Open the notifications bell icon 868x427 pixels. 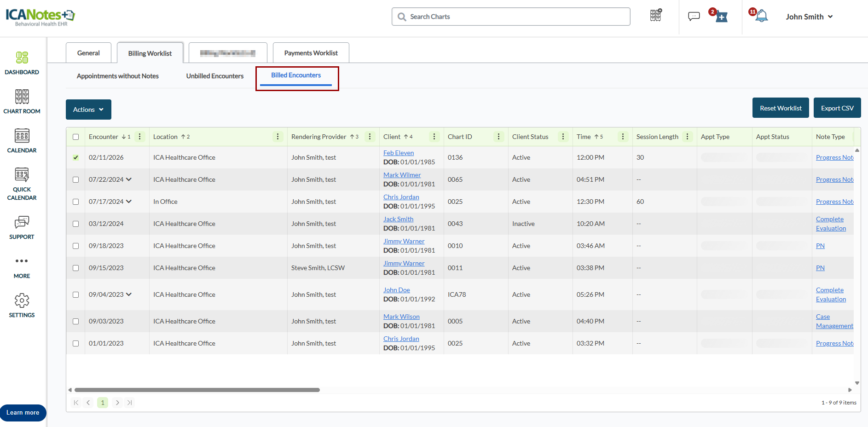point(761,17)
